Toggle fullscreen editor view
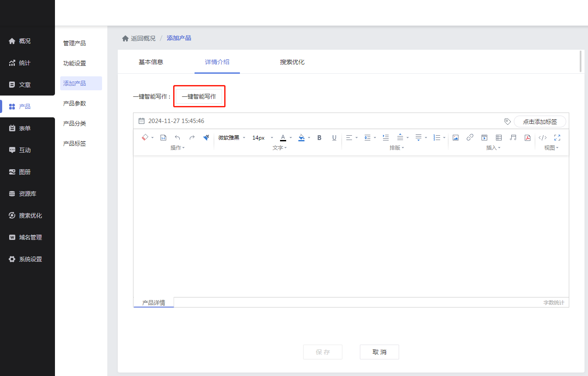The image size is (588, 376). 557,137
